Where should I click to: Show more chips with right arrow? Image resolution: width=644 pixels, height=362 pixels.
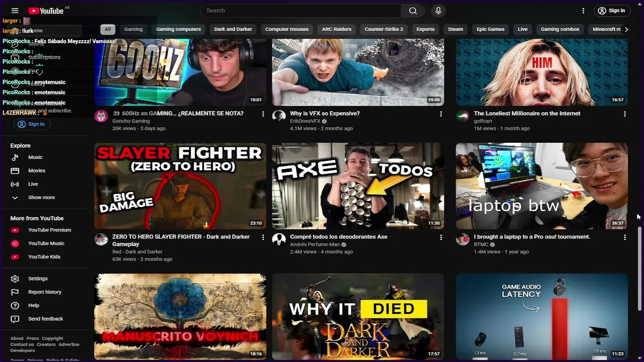tap(626, 29)
